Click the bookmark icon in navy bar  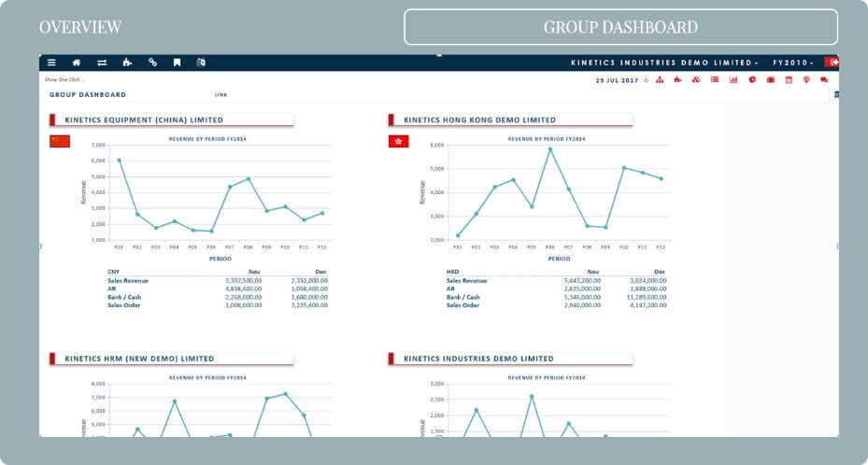[178, 63]
